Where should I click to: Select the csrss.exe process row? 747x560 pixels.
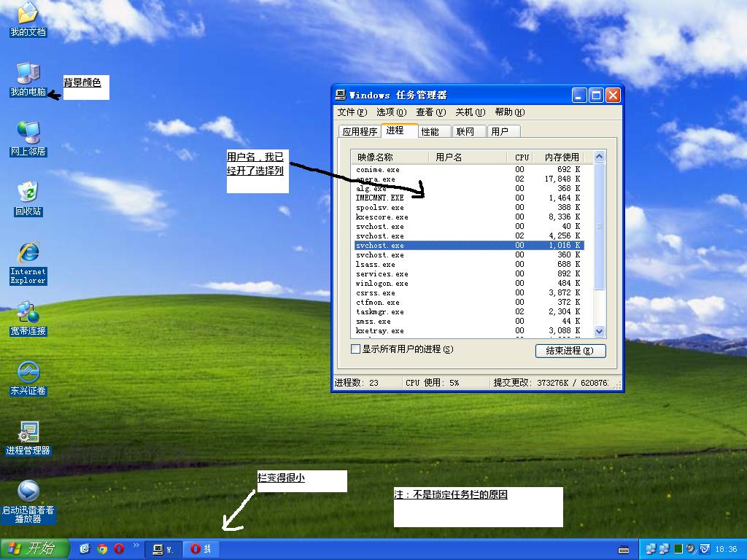[x=469, y=293]
